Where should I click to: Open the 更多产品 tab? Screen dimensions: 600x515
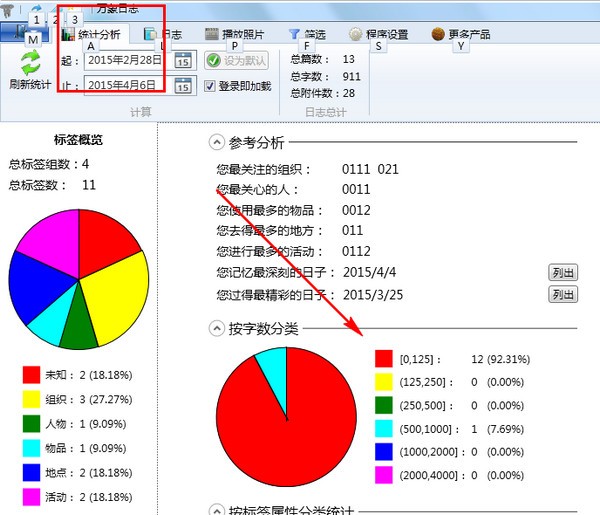[461, 34]
